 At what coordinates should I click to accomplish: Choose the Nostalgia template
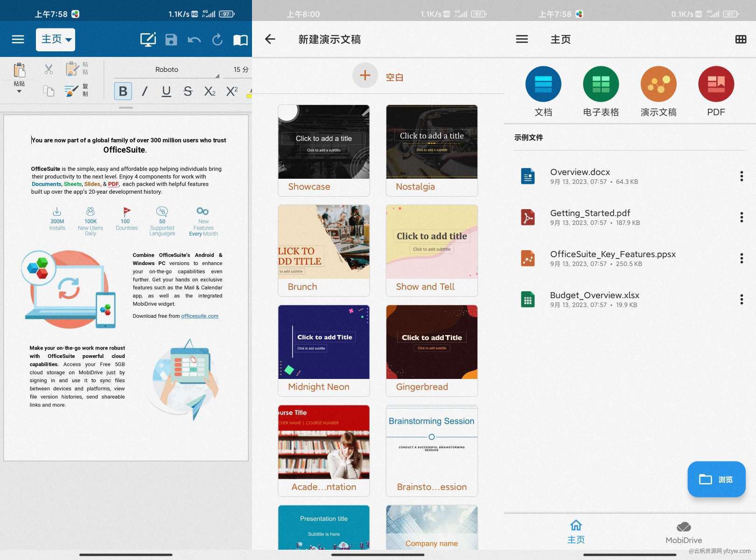click(x=432, y=150)
